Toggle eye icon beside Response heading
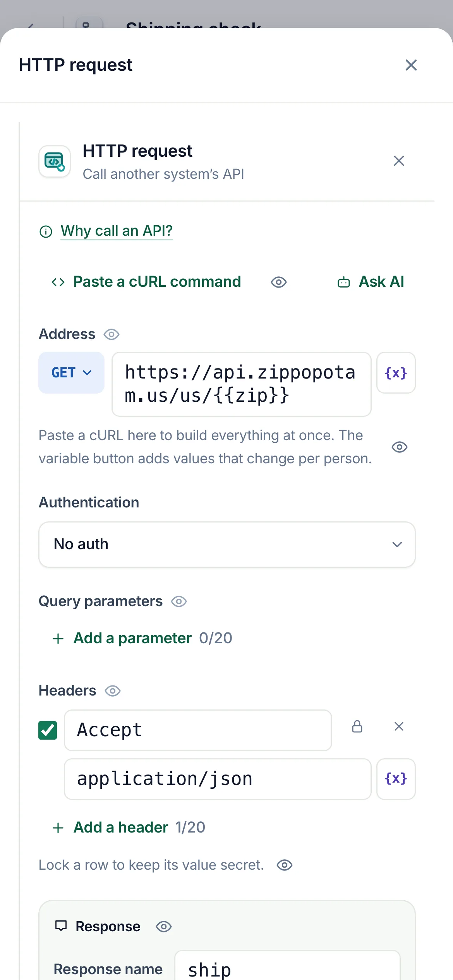The image size is (453, 980). (164, 927)
